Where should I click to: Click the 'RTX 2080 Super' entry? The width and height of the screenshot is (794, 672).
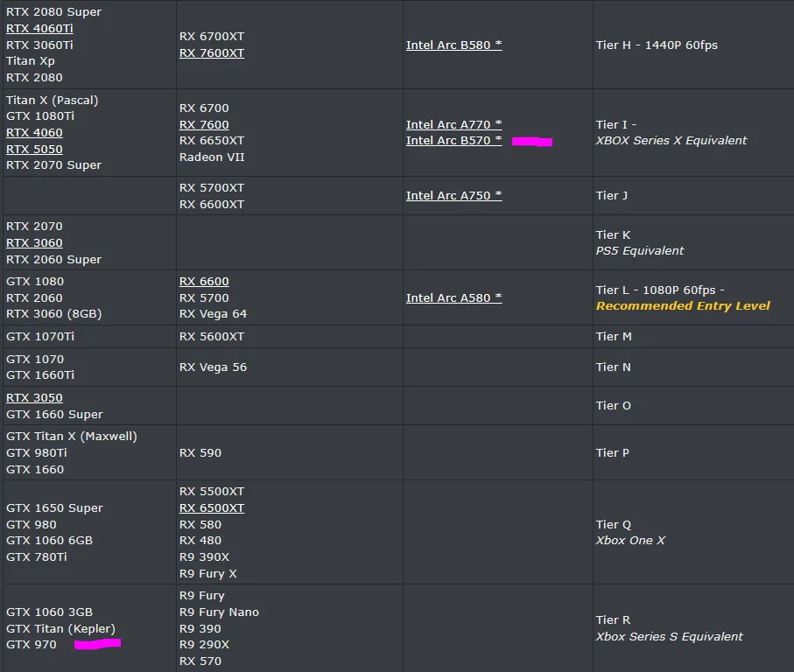point(53,11)
